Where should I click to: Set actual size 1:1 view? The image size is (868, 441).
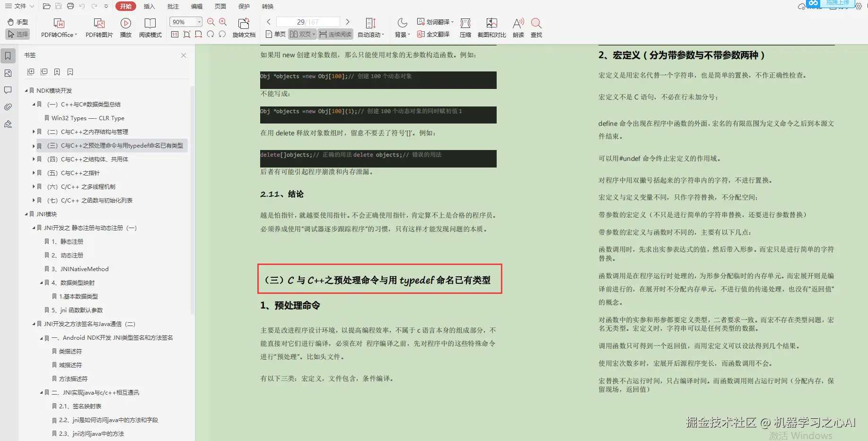point(175,34)
